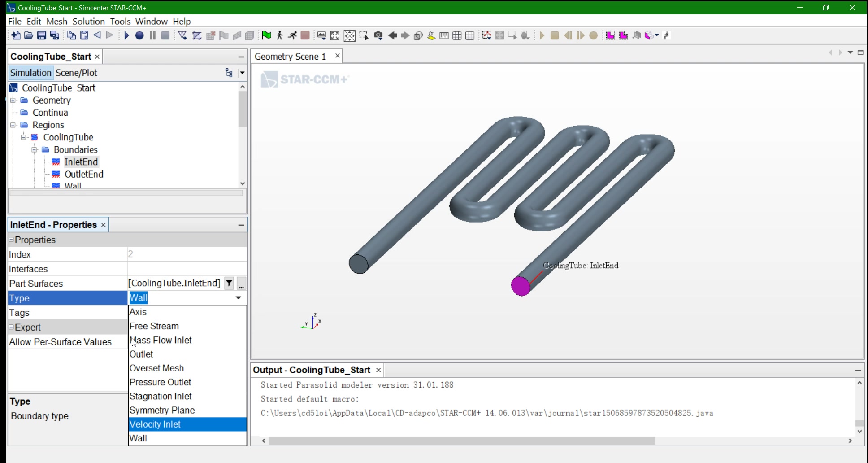Open the scene window list dropdown arrow

pyautogui.click(x=850, y=52)
